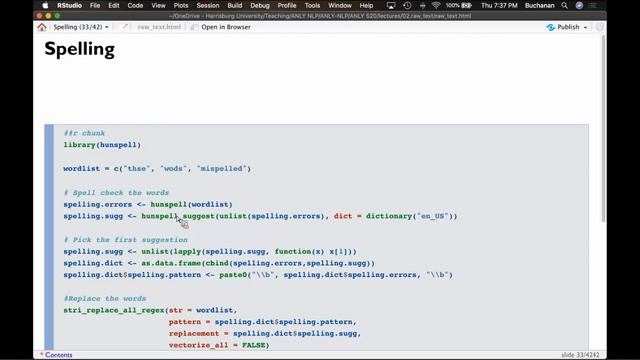This screenshot has width=640, height=360.
Task: Click the Wi-Fi icon in menu bar
Action: point(436,5)
